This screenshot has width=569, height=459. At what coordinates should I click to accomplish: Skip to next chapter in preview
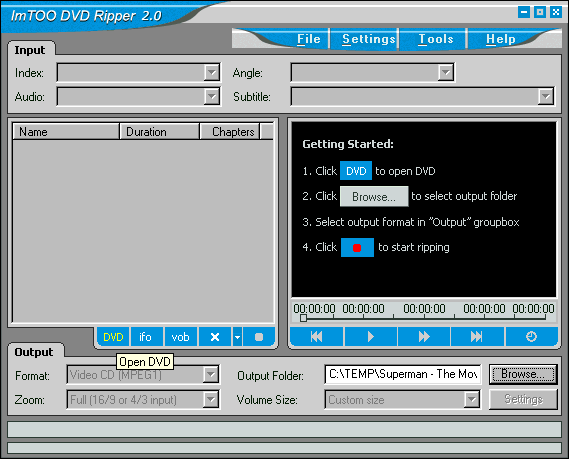(x=477, y=337)
